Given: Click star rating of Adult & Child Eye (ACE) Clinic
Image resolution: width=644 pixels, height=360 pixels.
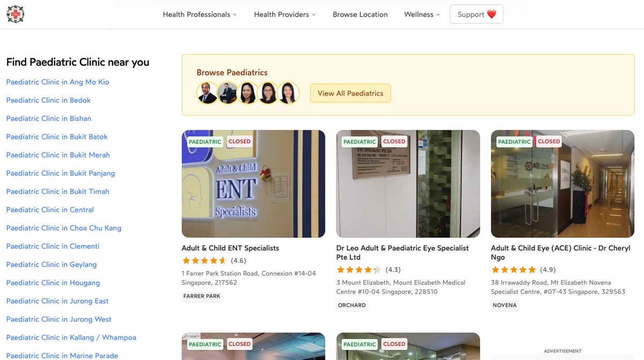Looking at the screenshot, I should point(514,270).
